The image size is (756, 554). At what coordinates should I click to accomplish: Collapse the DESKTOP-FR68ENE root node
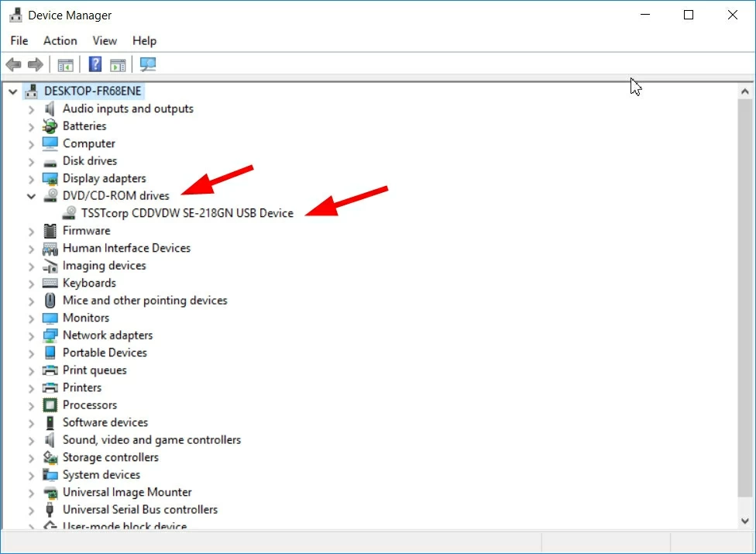13,91
